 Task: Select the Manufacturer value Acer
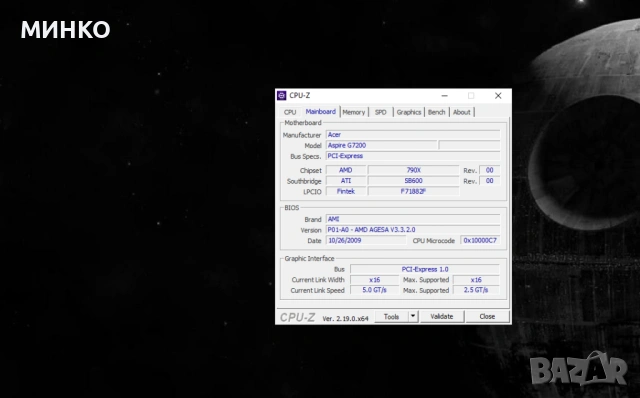pyautogui.click(x=413, y=135)
